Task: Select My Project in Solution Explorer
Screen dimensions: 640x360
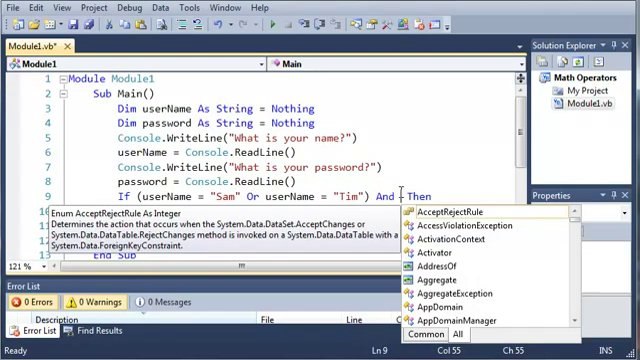Action: (x=587, y=91)
